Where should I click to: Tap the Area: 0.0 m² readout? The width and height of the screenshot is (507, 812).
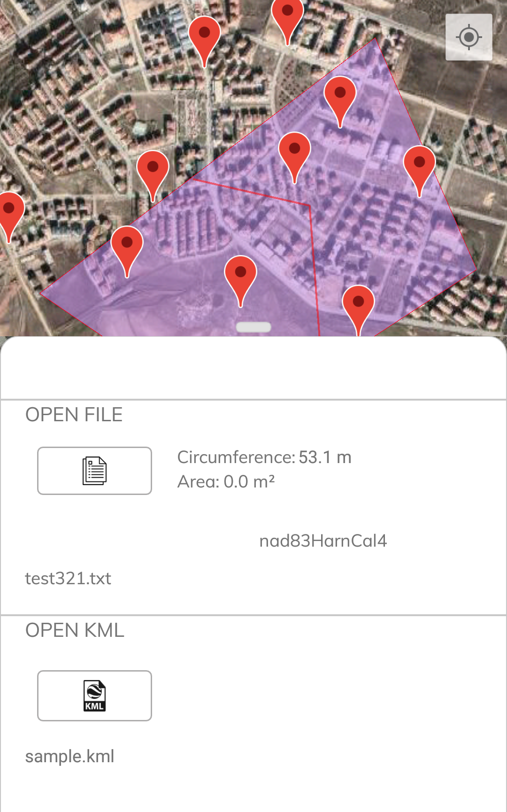tap(226, 481)
